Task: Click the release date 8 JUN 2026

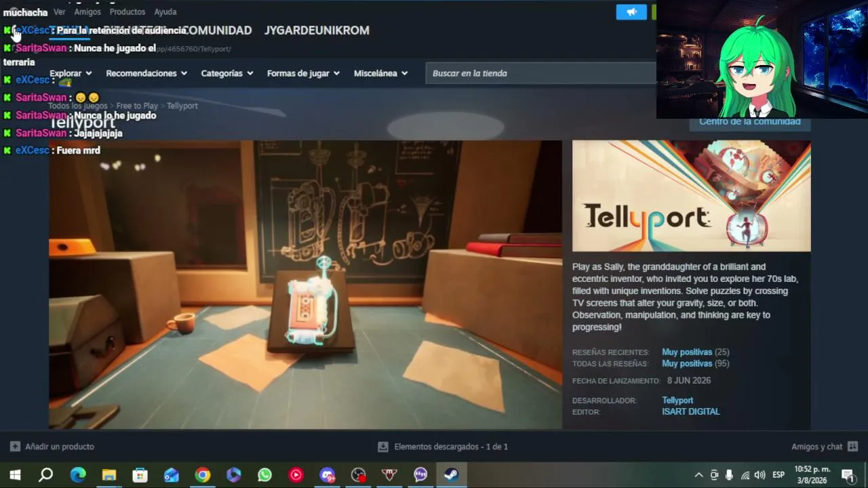Action: coord(689,381)
